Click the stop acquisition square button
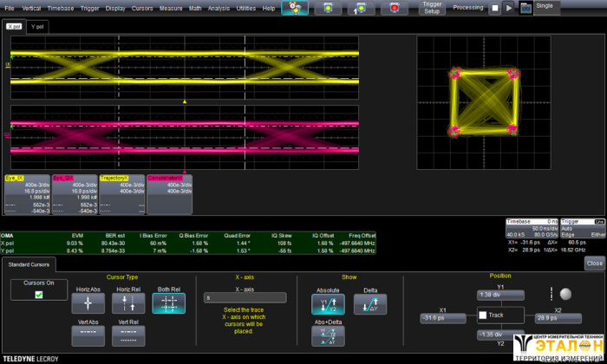The height and width of the screenshot is (364, 607). (495, 8)
